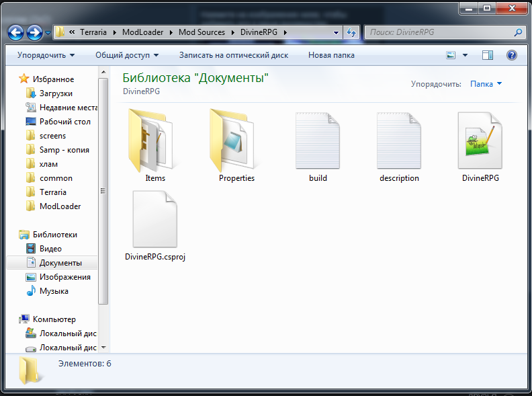This screenshot has width=532, height=396.
Task: Select the DivineRPG Notepad++ file
Action: click(x=480, y=147)
